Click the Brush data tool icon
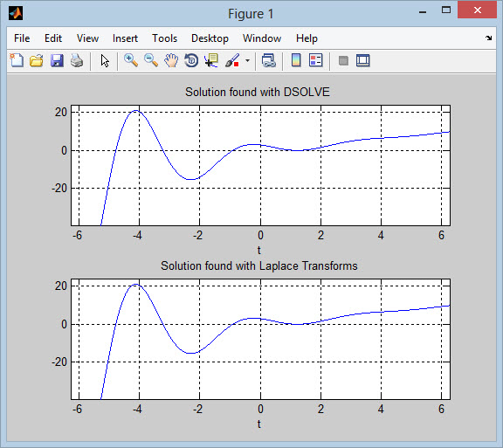503x448 pixels. point(232,60)
